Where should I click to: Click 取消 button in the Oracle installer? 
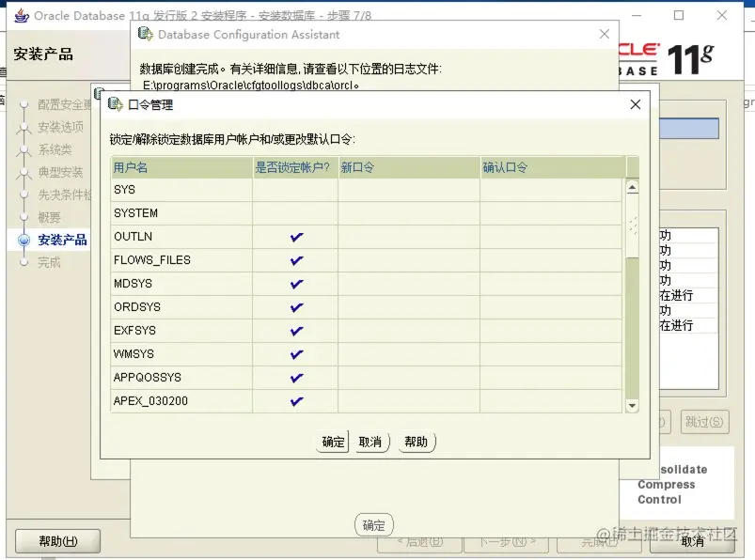point(692,541)
